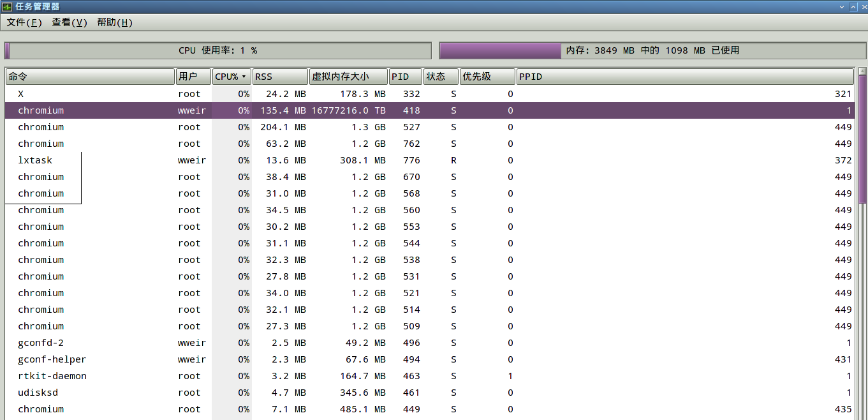Click PID 560 cell
Viewport: 868px width, 420px height.
coord(411,210)
